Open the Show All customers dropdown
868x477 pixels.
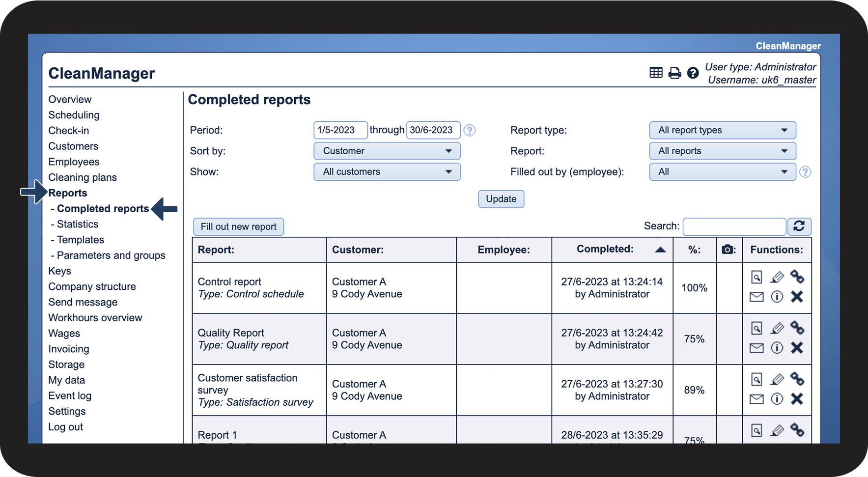387,171
